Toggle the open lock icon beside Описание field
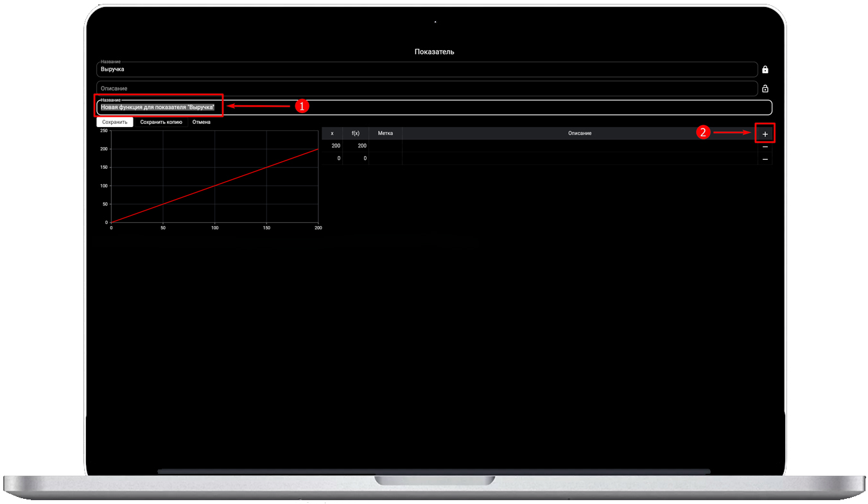The width and height of the screenshot is (868, 504). (x=765, y=89)
